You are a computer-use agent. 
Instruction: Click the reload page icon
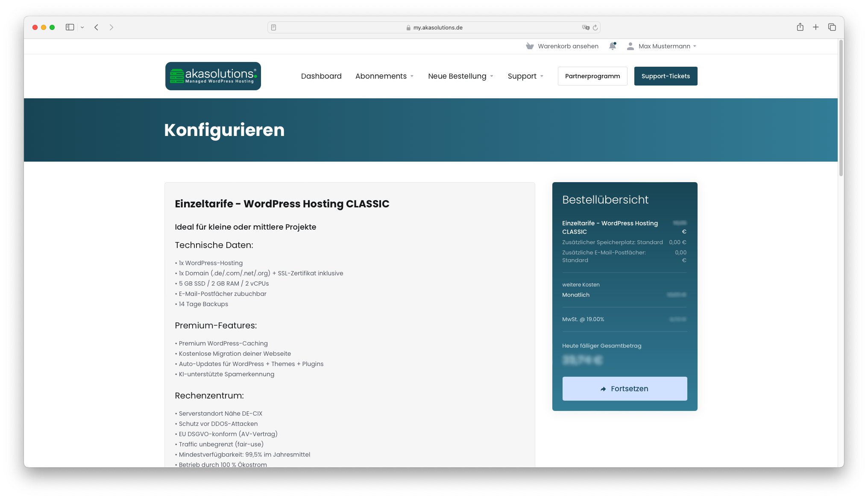tap(595, 27)
